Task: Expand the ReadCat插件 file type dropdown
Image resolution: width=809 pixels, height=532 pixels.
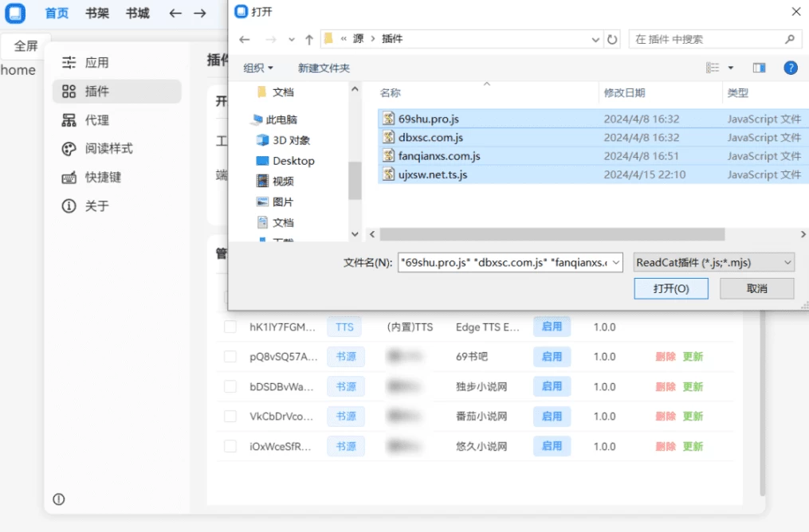Action: tap(714, 262)
